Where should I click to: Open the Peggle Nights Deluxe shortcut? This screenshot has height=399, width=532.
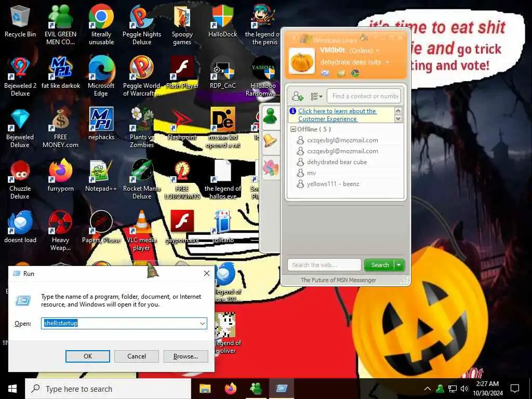pyautogui.click(x=142, y=24)
